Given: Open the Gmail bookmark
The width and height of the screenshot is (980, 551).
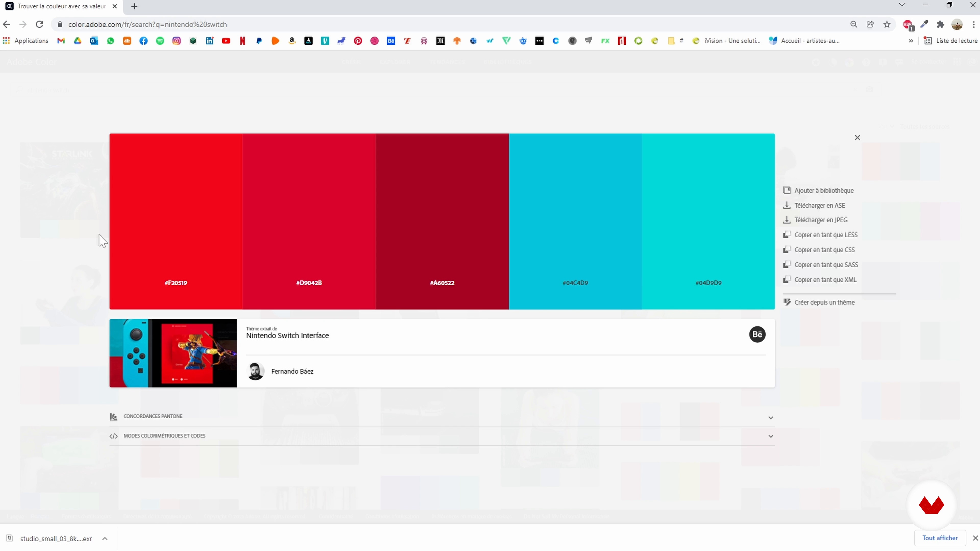Looking at the screenshot, I should (61, 41).
